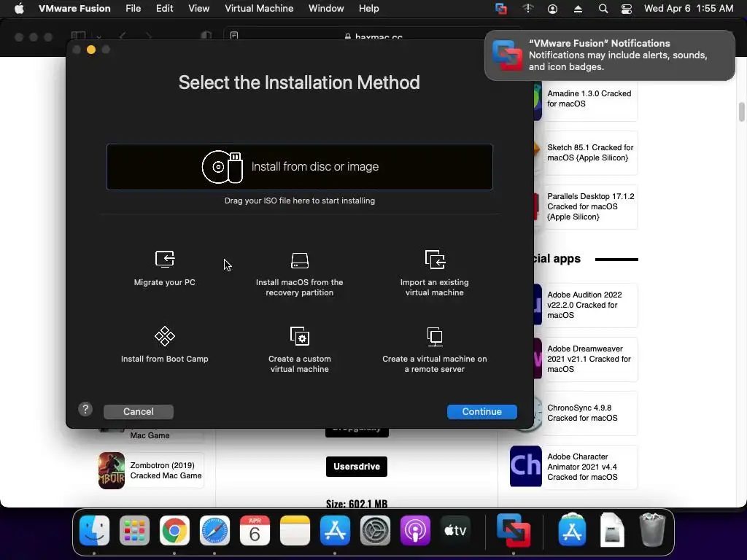The height and width of the screenshot is (560, 747).
Task: Click the VMware Fusion Notifications banner
Action: [609, 55]
